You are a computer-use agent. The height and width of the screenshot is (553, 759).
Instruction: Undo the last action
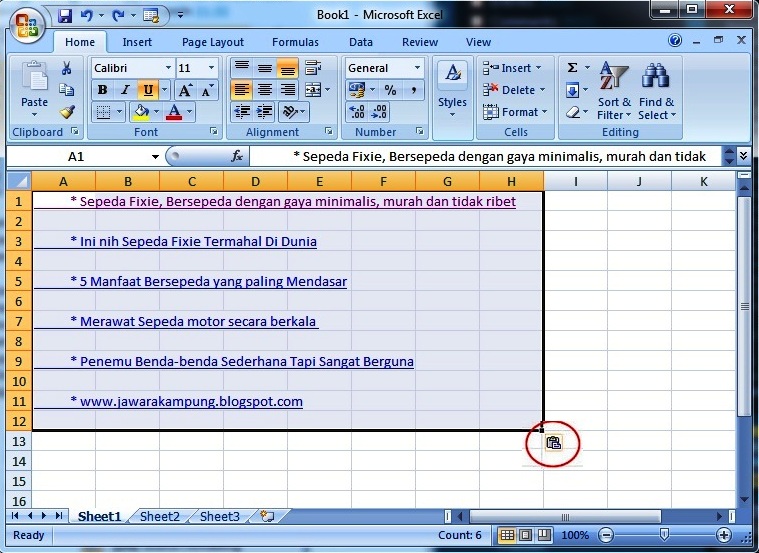[x=87, y=15]
